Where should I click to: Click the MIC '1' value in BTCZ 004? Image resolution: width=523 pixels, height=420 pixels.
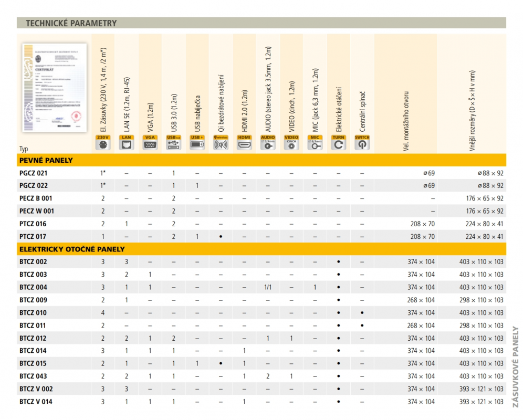[315, 287]
